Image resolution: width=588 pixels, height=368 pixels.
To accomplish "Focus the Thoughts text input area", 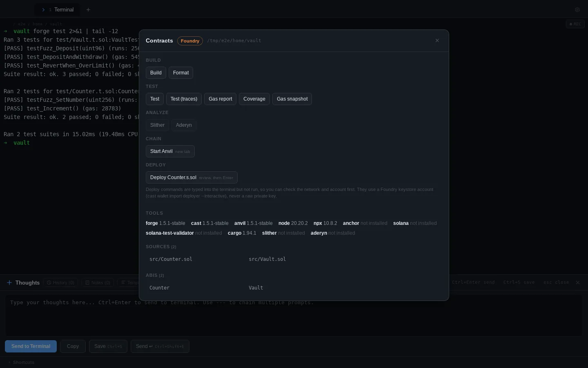I will point(294,315).
